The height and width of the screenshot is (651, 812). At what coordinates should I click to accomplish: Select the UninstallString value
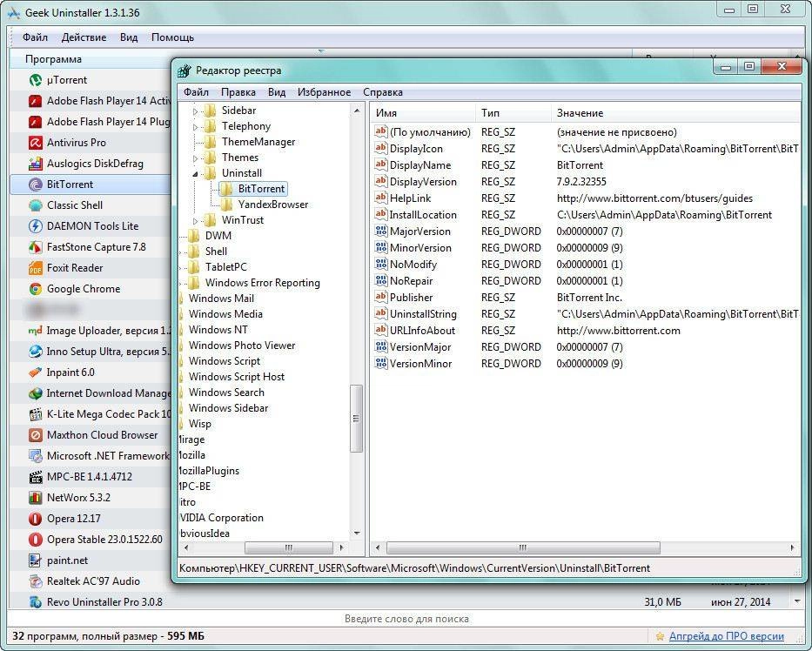(423, 314)
